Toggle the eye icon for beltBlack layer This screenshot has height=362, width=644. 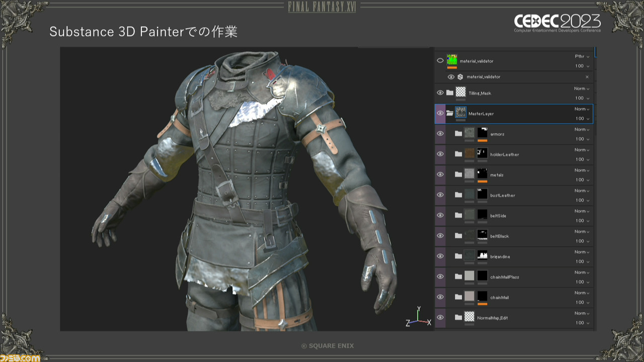click(x=440, y=236)
